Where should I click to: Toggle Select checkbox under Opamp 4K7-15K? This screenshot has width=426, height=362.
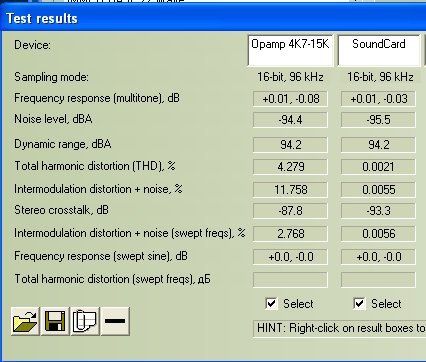click(x=271, y=304)
